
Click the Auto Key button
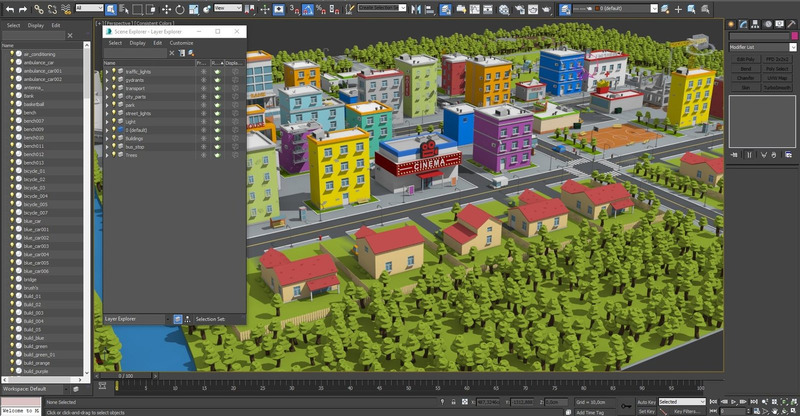(x=646, y=402)
